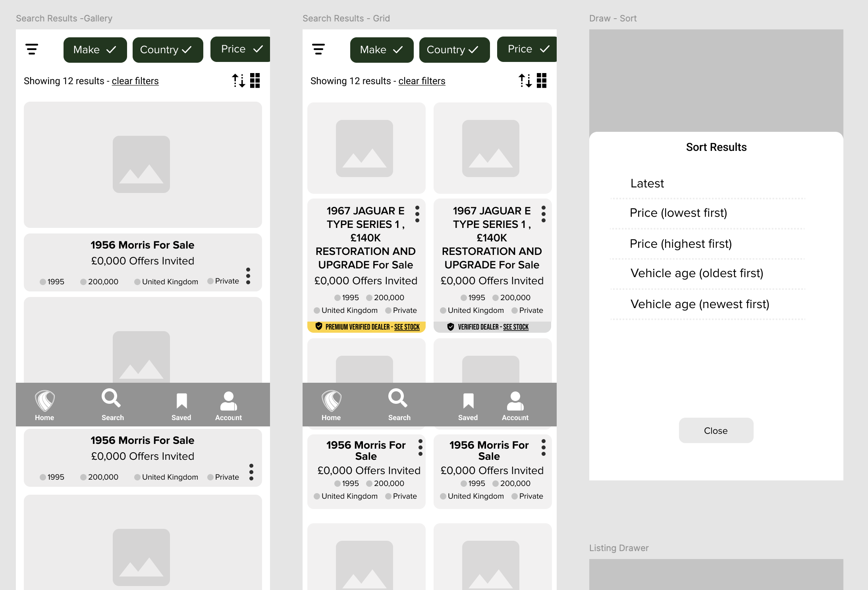Follow See Stock link on Premium Verified banner
Viewport: 868px width, 590px height.
(x=407, y=327)
